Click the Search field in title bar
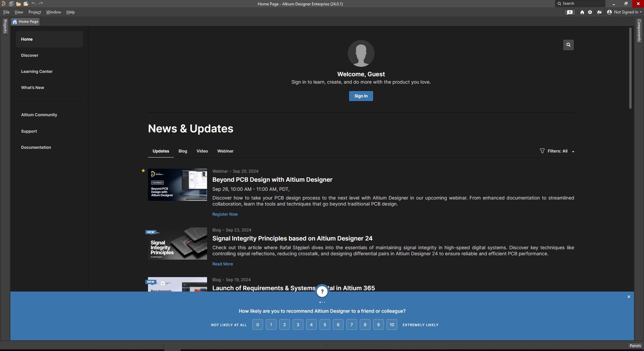 click(x=580, y=4)
